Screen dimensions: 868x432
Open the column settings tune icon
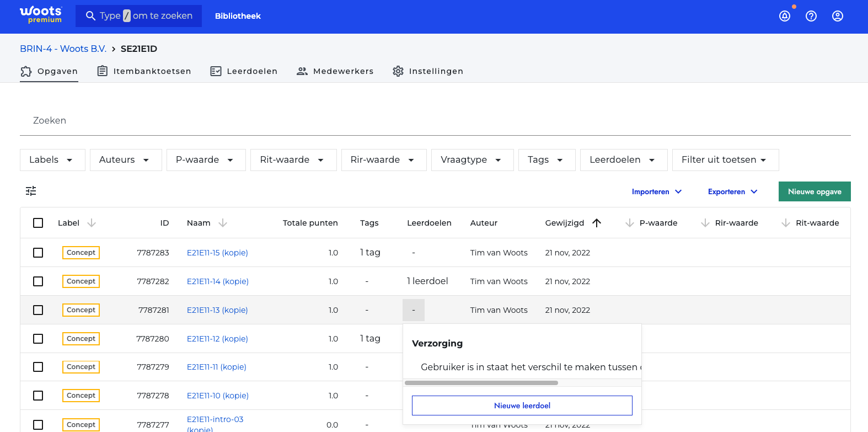pyautogui.click(x=31, y=191)
